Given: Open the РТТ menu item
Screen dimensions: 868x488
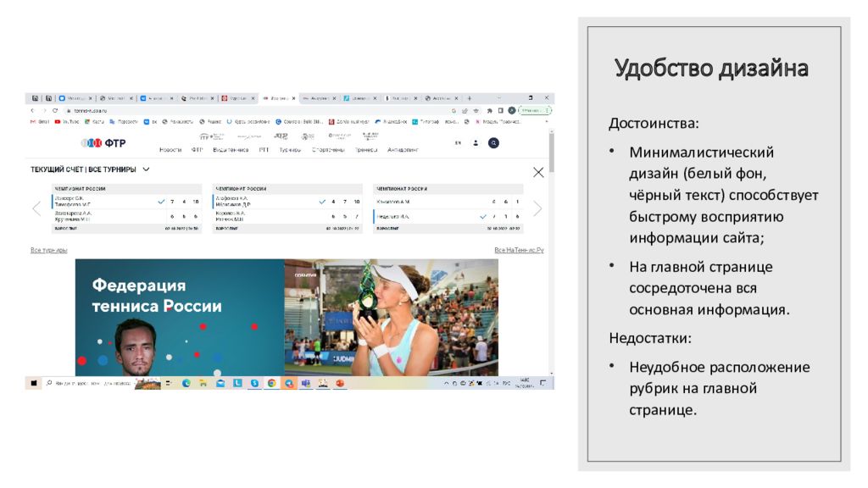Looking at the screenshot, I should point(264,150).
